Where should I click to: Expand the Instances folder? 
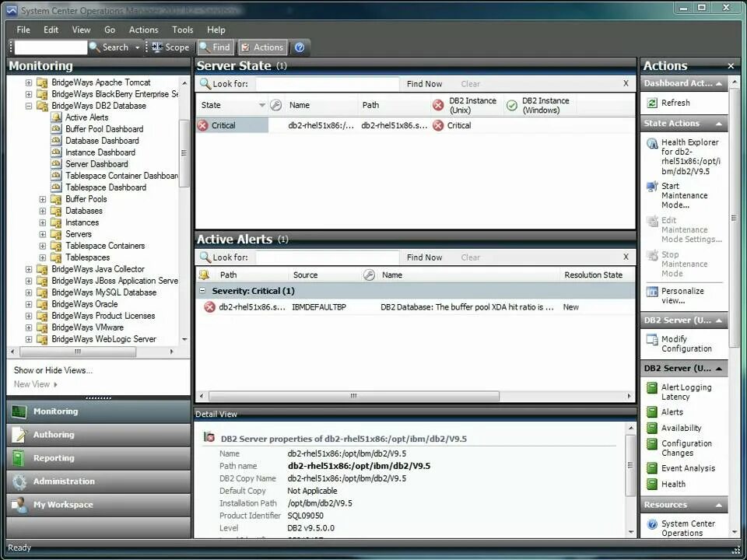(42, 222)
